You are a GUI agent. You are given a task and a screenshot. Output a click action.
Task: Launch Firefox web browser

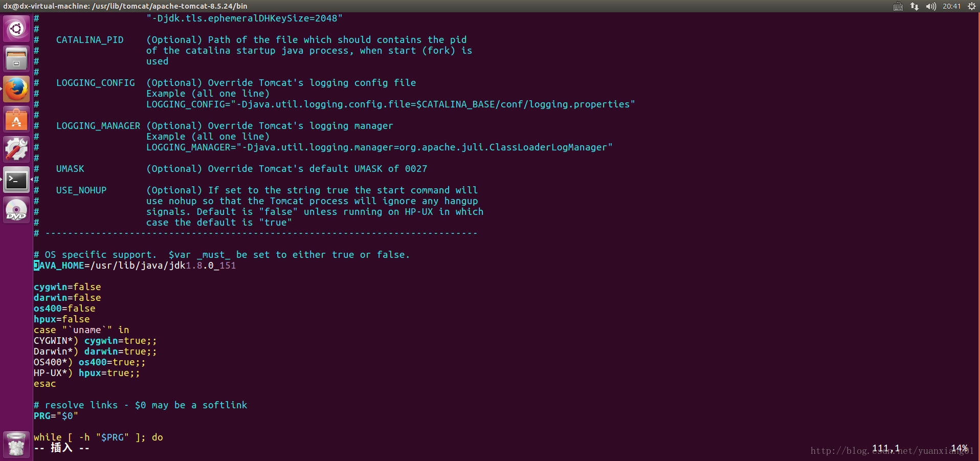coord(16,89)
